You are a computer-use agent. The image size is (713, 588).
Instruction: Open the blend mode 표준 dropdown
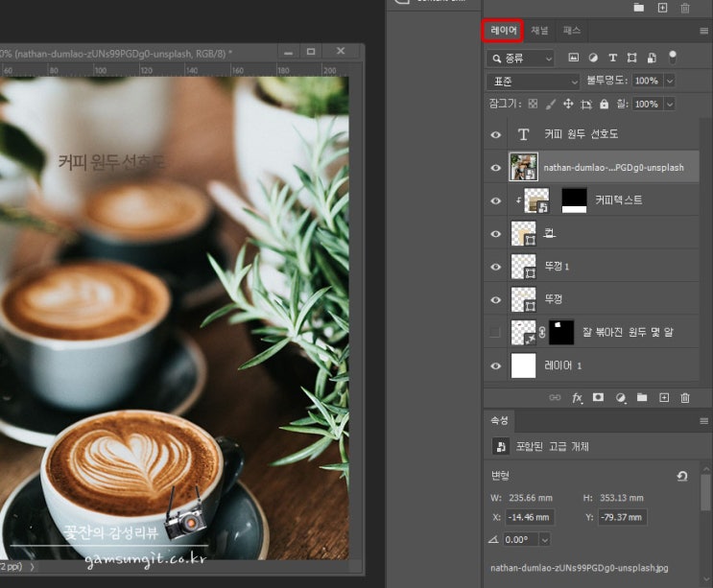click(534, 82)
